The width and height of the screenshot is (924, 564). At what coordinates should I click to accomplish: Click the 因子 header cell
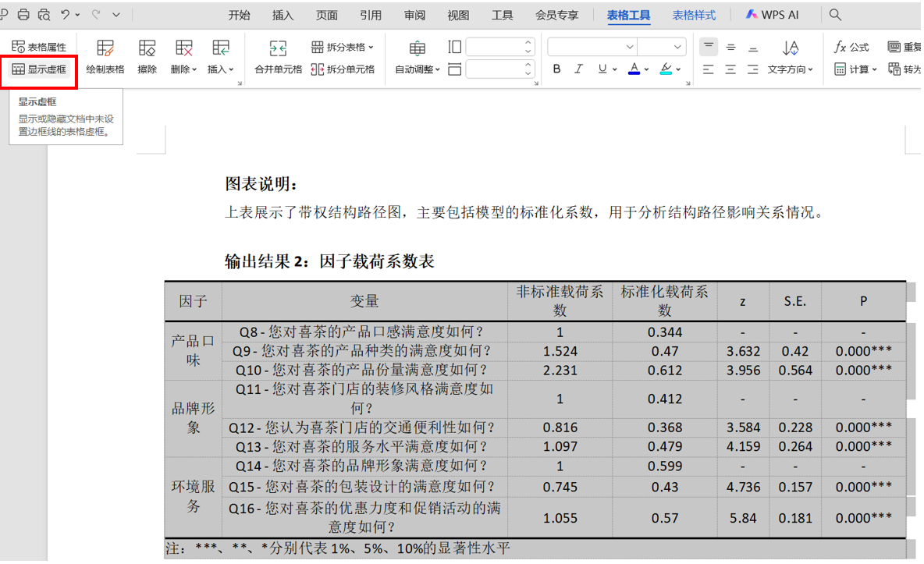coord(194,301)
